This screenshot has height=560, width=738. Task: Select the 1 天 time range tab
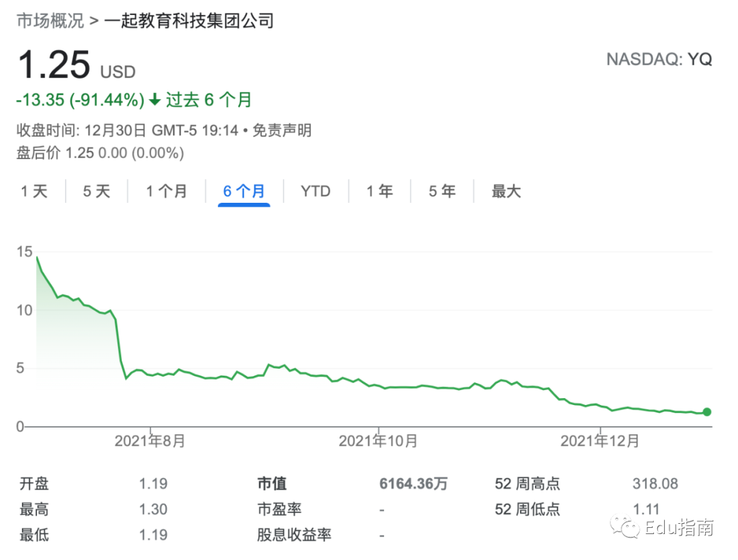[x=34, y=191]
